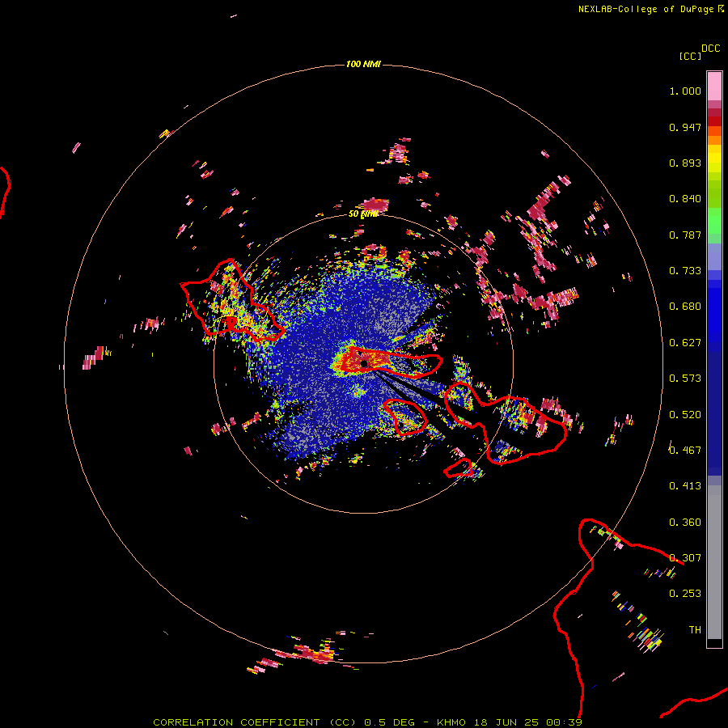This screenshot has width=728, height=728.
Task: Click the 0.947 color scale value
Action: point(685,127)
